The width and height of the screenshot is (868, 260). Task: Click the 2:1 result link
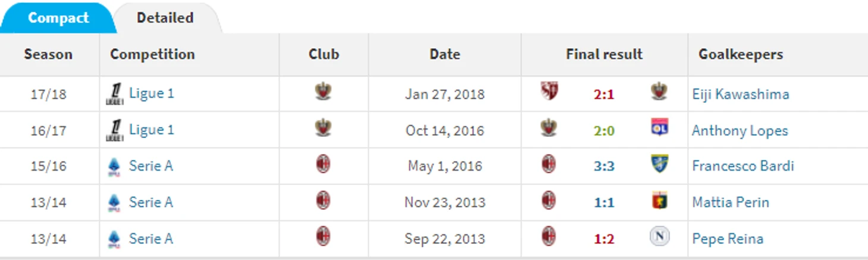[x=603, y=94]
